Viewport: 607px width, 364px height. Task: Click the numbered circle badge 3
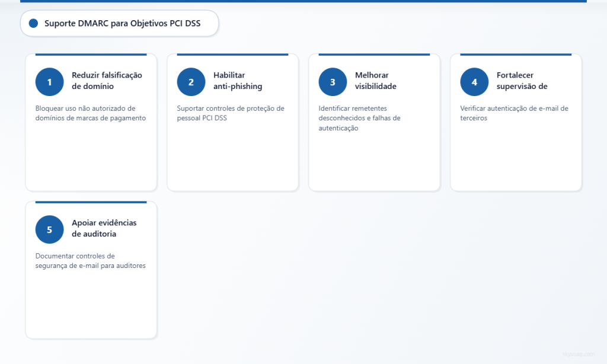click(x=333, y=82)
